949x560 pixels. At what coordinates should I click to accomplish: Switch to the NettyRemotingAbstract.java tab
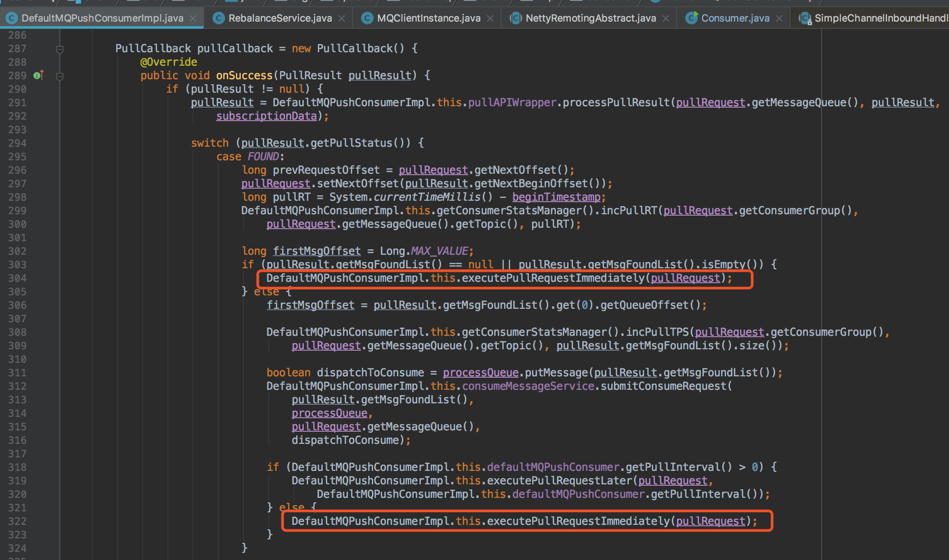590,18
